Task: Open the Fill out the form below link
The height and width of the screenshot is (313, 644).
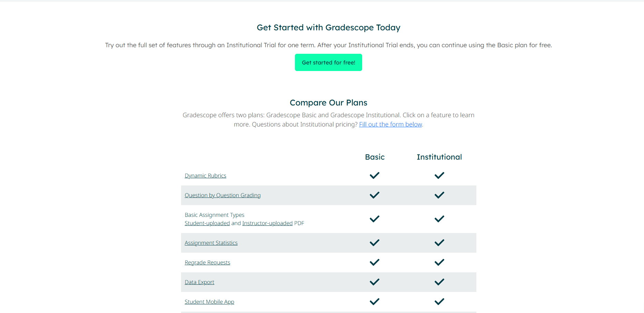Action: (x=390, y=124)
